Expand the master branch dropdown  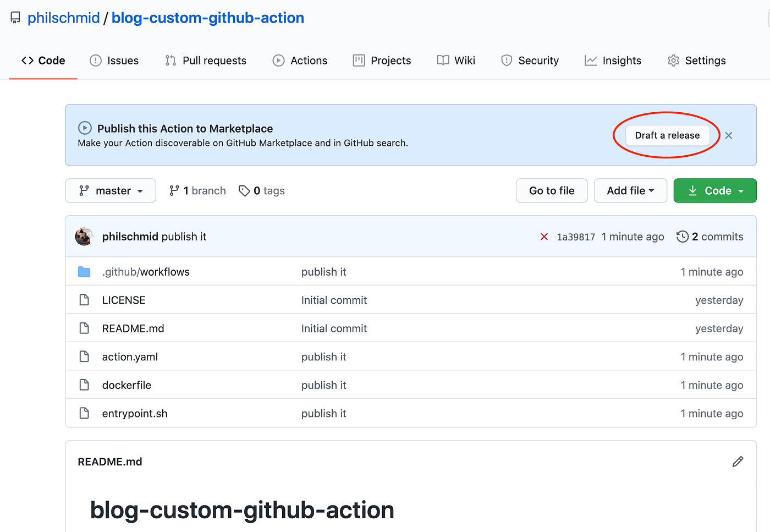coord(111,191)
